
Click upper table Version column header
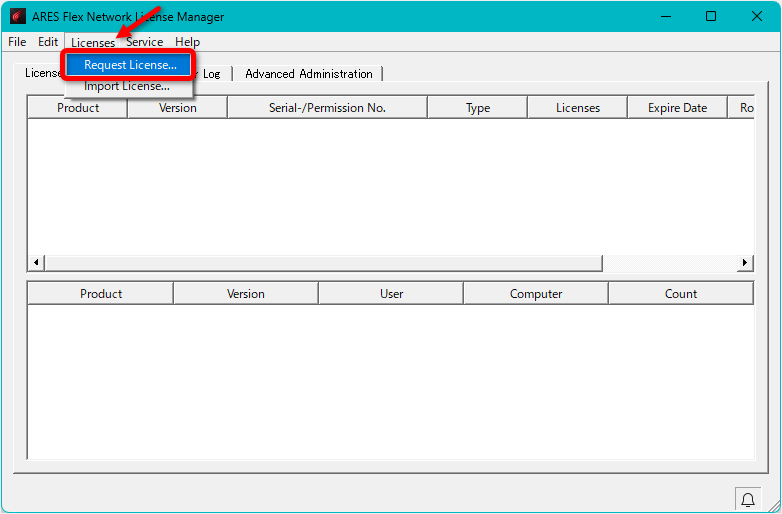178,108
